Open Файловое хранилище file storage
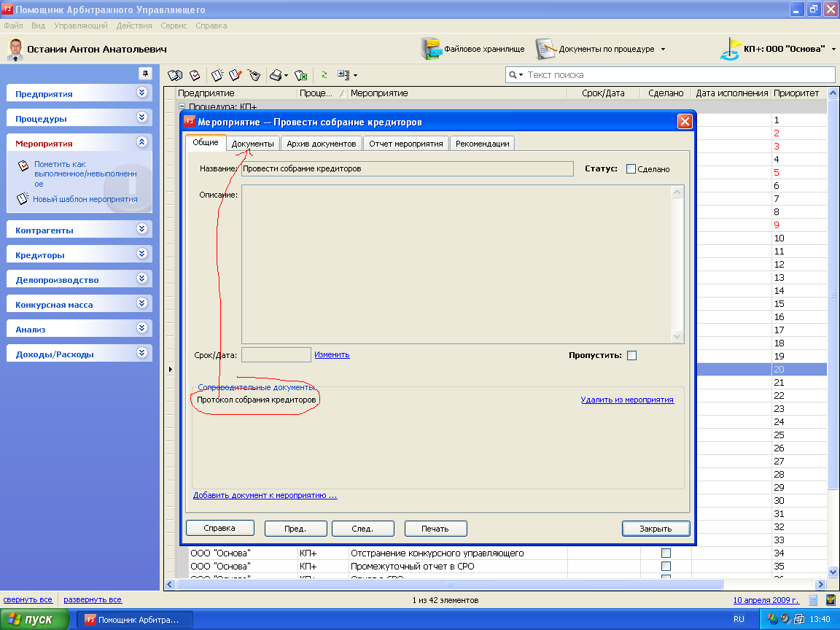Image resolution: width=840 pixels, height=630 pixels. pos(472,49)
